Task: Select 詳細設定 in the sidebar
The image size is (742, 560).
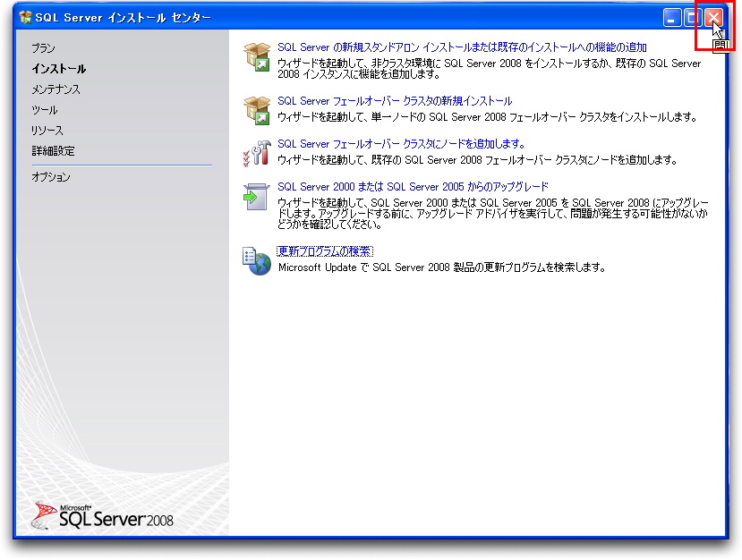Action: point(53,151)
